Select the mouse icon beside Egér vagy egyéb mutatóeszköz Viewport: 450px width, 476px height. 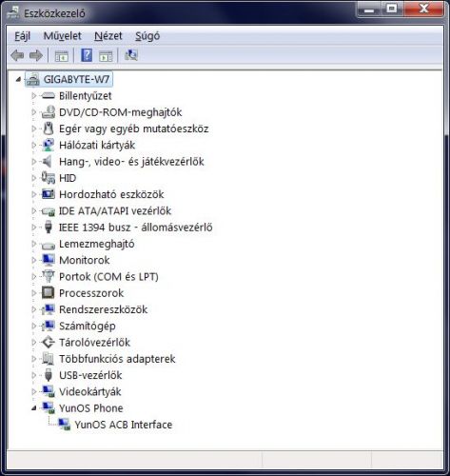49,129
